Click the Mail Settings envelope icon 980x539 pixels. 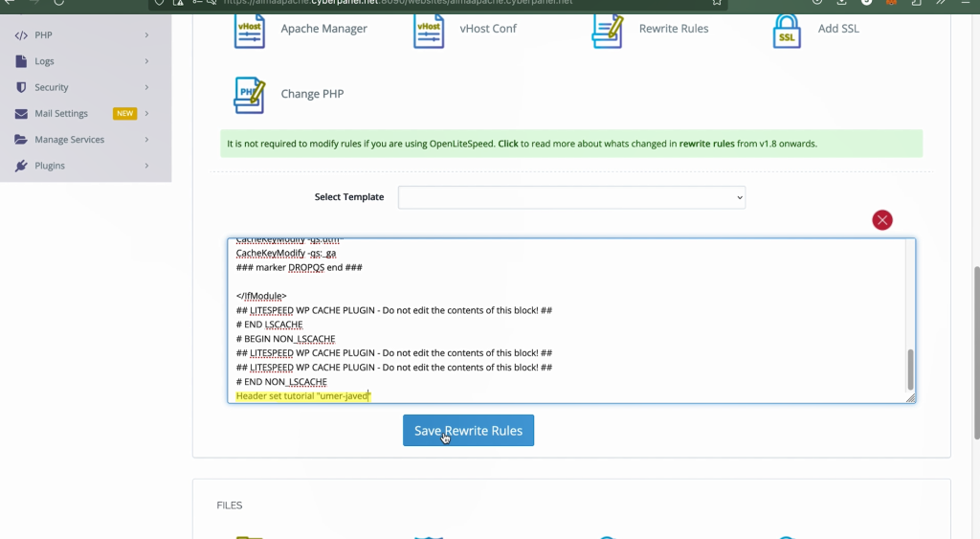[21, 113]
